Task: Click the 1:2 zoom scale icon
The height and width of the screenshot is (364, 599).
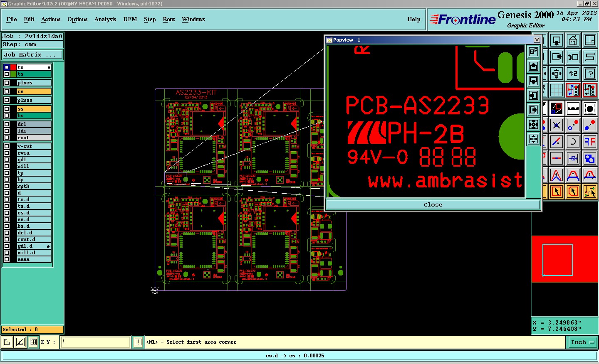Action: coord(573,74)
